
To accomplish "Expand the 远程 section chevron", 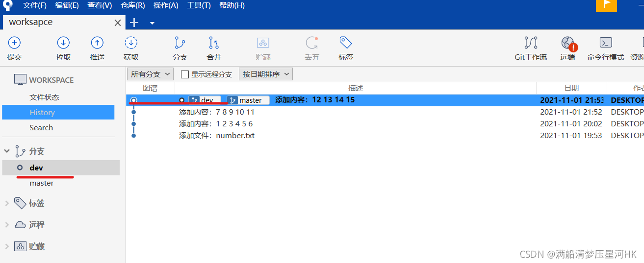I will (x=7, y=225).
